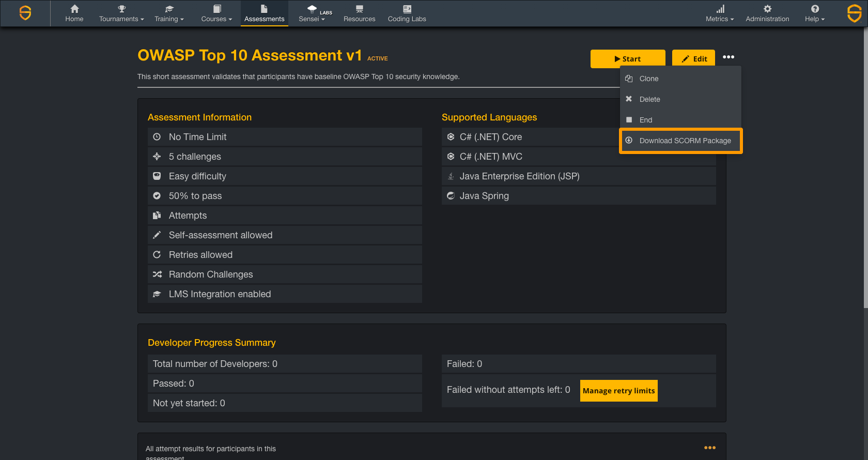Open the Tournaments dropdown menu
The image size is (868, 460).
click(x=121, y=19)
